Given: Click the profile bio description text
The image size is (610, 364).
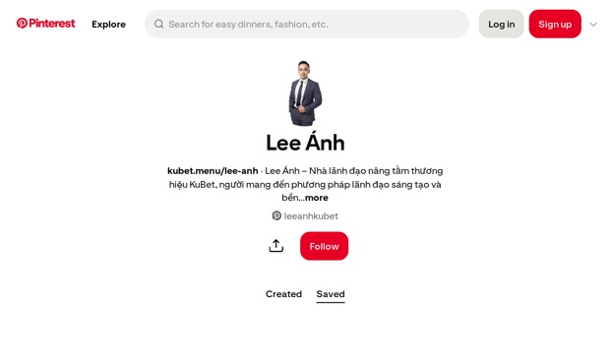Looking at the screenshot, I should tap(306, 184).
